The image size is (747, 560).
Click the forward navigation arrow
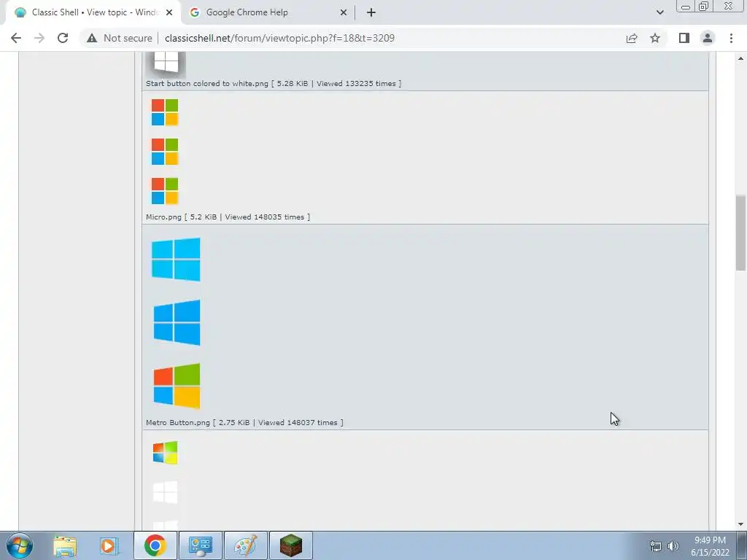coord(39,38)
